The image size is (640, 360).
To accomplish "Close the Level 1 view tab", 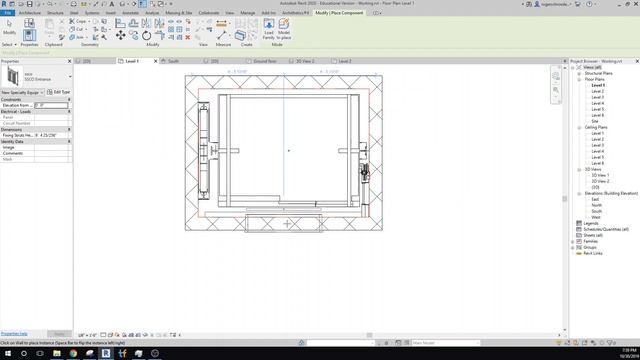I will point(156,61).
